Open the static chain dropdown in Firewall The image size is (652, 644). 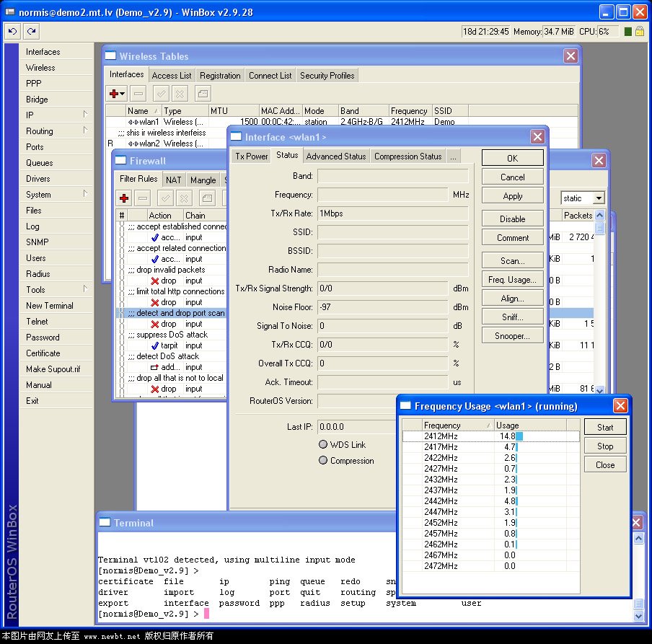pos(599,198)
